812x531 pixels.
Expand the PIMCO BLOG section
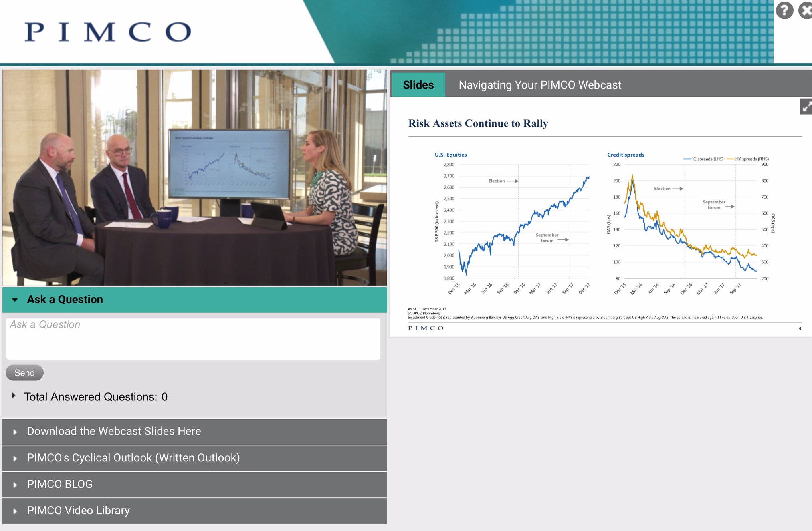(x=195, y=485)
